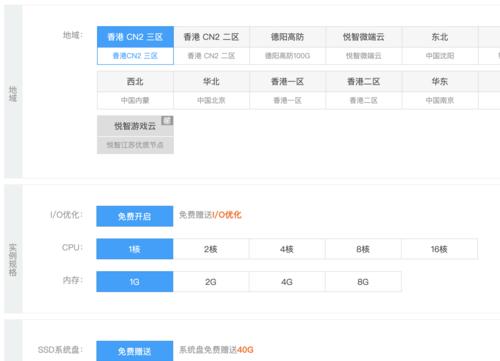The image size is (500, 361).
Task: Click the 悦智游戏云 region card header
Action: (135, 126)
